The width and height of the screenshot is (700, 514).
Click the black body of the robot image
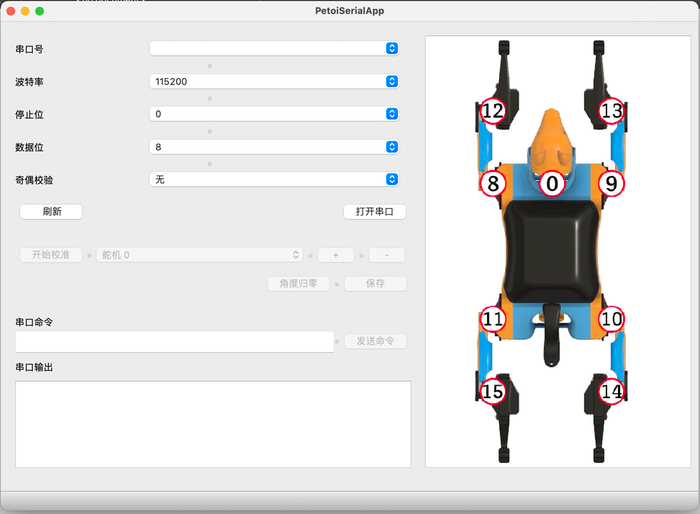552,250
